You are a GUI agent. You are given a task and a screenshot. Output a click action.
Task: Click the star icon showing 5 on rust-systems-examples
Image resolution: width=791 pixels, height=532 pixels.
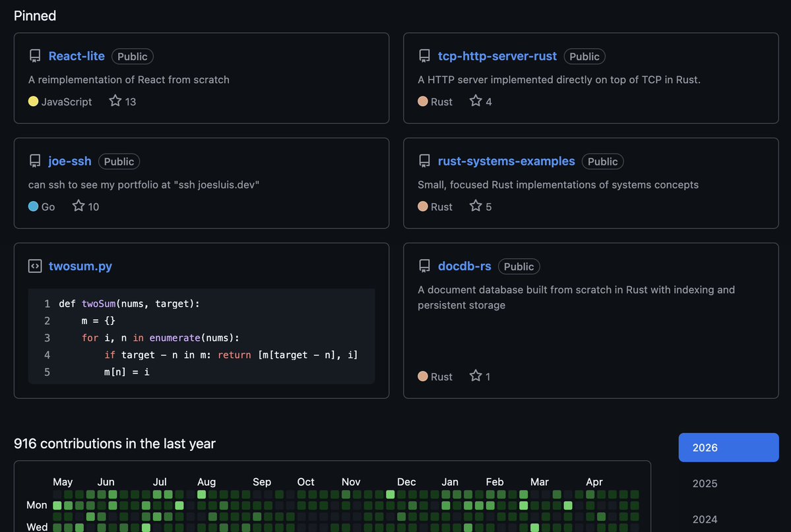click(x=476, y=206)
